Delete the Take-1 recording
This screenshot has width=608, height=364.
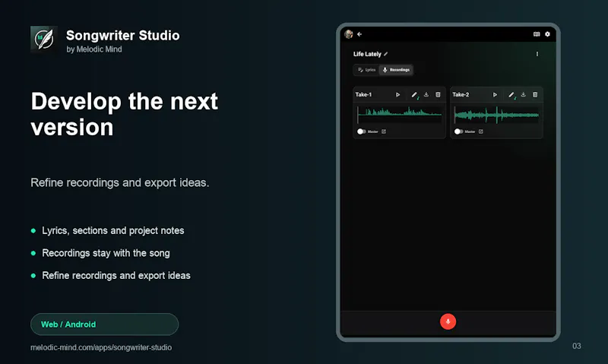pyautogui.click(x=438, y=94)
